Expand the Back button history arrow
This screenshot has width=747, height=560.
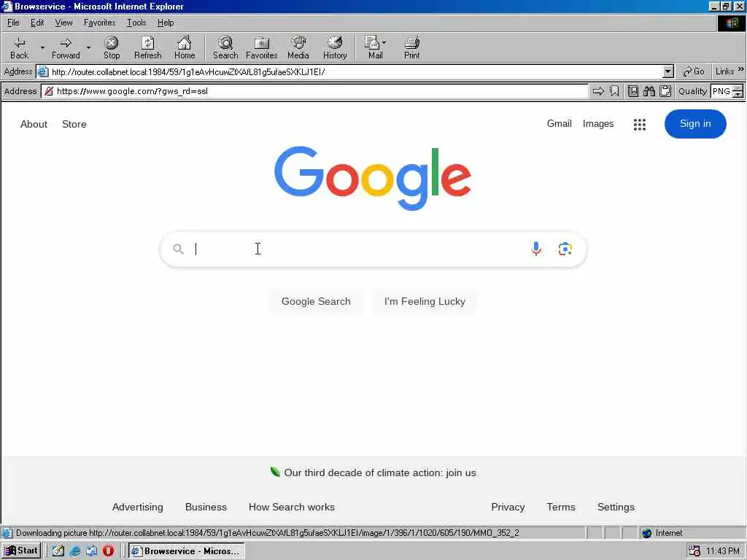coord(42,47)
